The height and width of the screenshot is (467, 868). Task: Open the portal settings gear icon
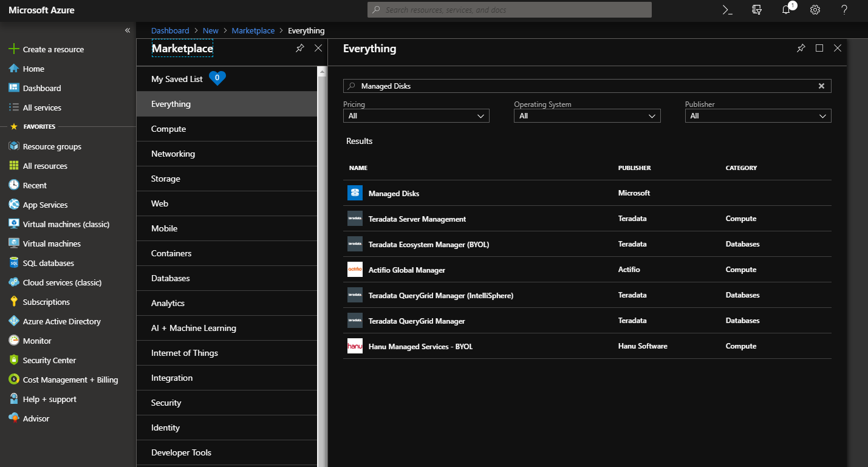coord(815,10)
